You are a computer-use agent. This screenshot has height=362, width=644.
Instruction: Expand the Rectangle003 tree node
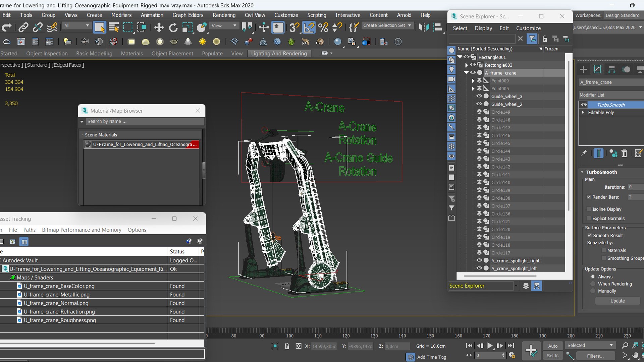tap(466, 65)
